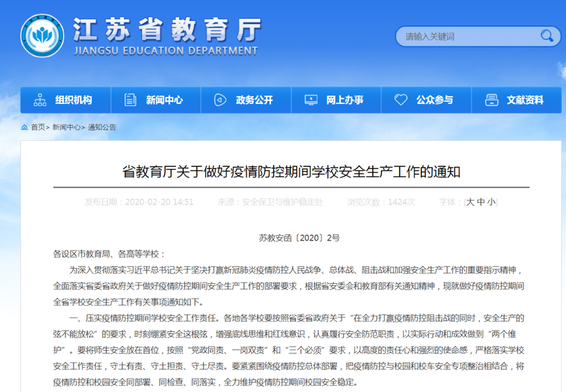Click the home icon in breadcrumb
The image size is (566, 392).
[25, 127]
